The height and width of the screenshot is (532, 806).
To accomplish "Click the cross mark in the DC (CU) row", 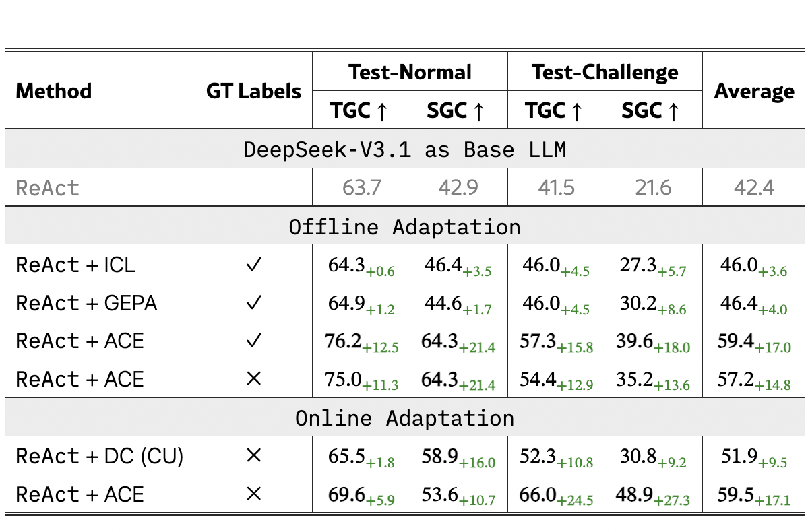I will pyautogui.click(x=253, y=457).
